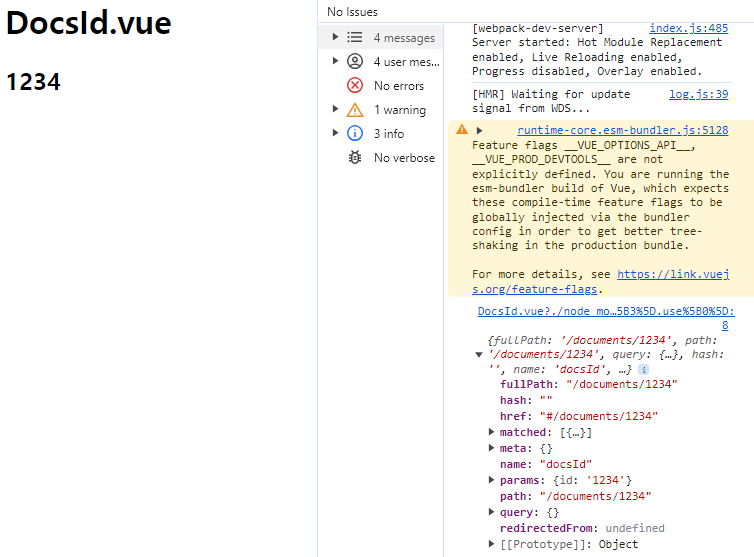Click the user messages person icon

pyautogui.click(x=355, y=61)
